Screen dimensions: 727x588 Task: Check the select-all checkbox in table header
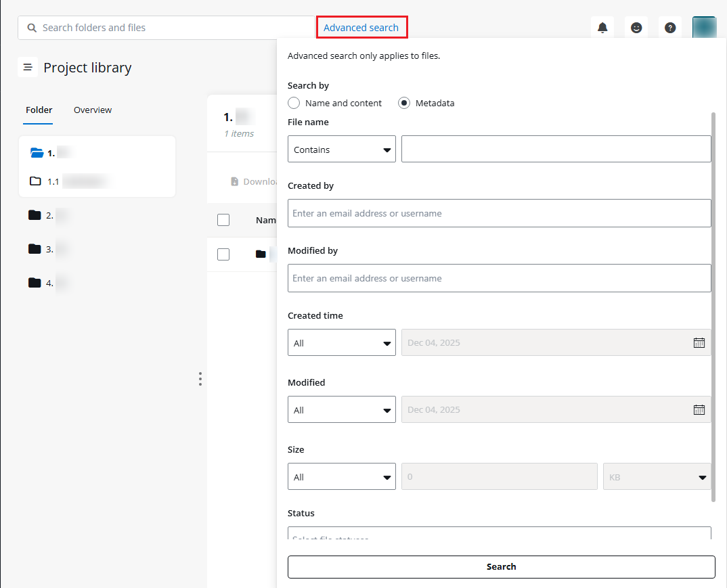(223, 220)
